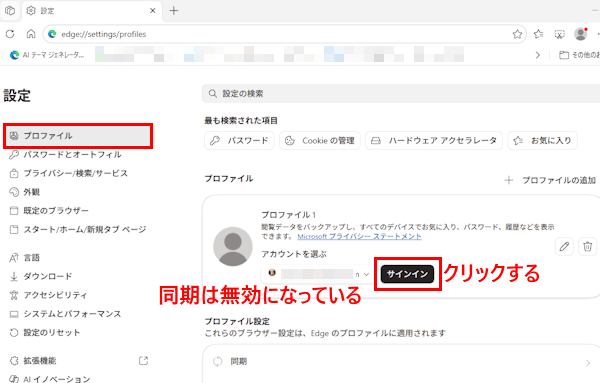Open the profile avatar in toolbar
This screenshot has height=383, width=600.
pyautogui.click(x=580, y=34)
